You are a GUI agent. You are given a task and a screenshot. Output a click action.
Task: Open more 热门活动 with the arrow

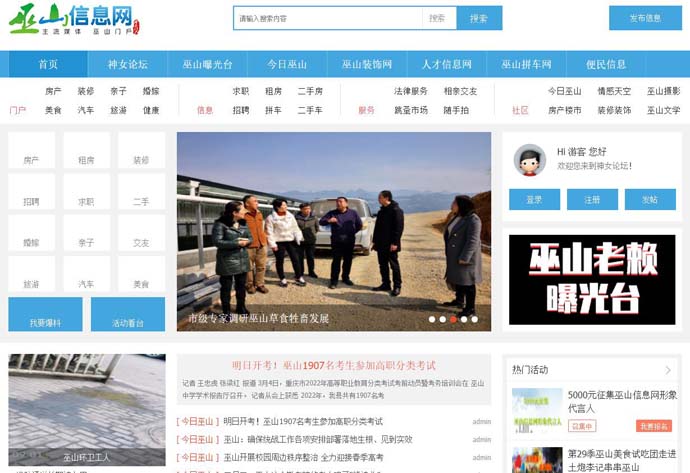coord(668,370)
